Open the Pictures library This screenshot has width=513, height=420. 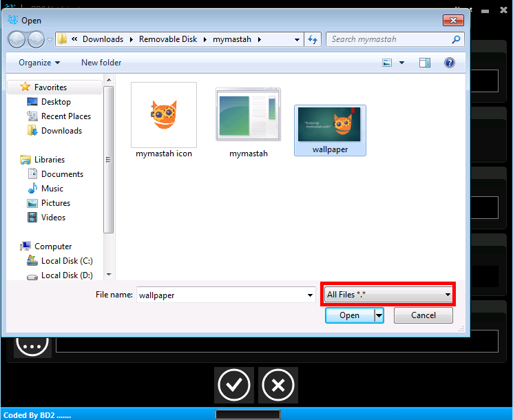pos(56,203)
